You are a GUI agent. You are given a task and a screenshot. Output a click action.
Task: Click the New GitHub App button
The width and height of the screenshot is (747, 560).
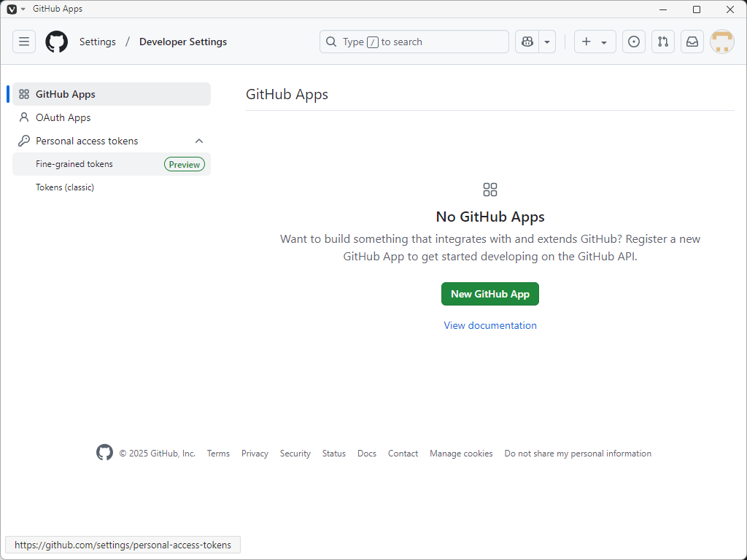[x=490, y=294]
